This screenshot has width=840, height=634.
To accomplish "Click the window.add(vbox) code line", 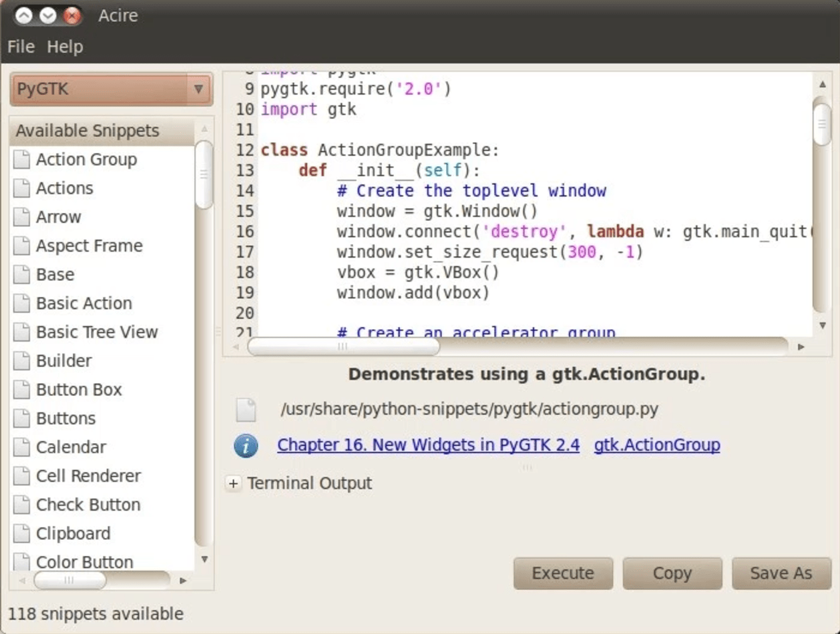I will pos(413,293).
